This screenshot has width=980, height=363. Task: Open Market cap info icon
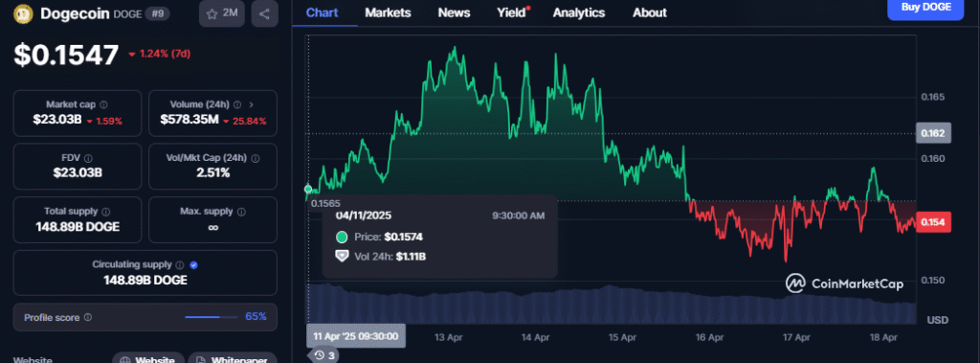(x=103, y=104)
